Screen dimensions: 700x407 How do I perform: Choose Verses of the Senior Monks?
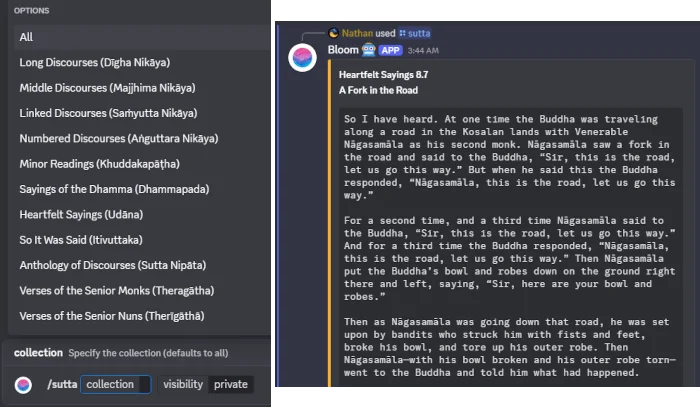click(x=141, y=291)
